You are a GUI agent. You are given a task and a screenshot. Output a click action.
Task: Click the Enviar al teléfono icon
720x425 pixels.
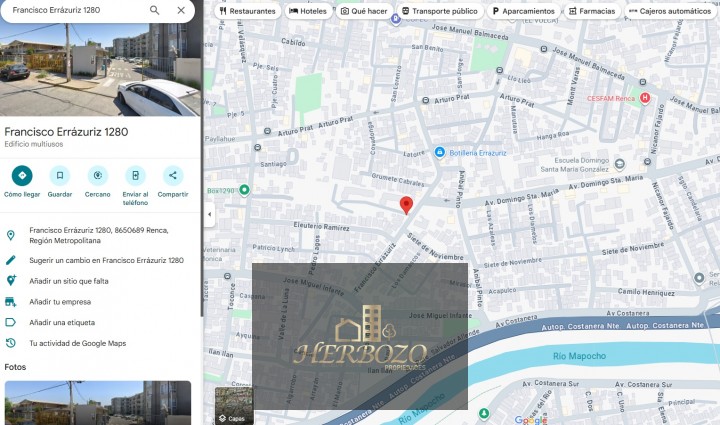tap(136, 176)
